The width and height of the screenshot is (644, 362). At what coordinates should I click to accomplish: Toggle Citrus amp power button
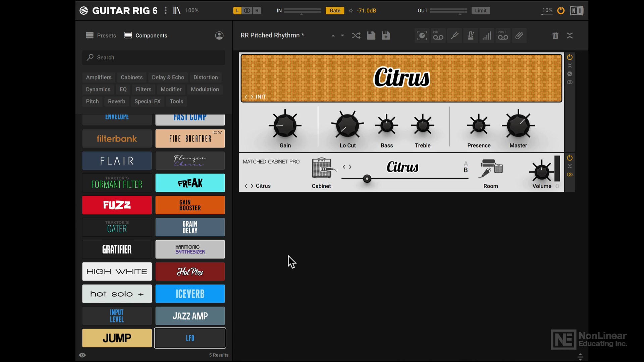(x=570, y=57)
